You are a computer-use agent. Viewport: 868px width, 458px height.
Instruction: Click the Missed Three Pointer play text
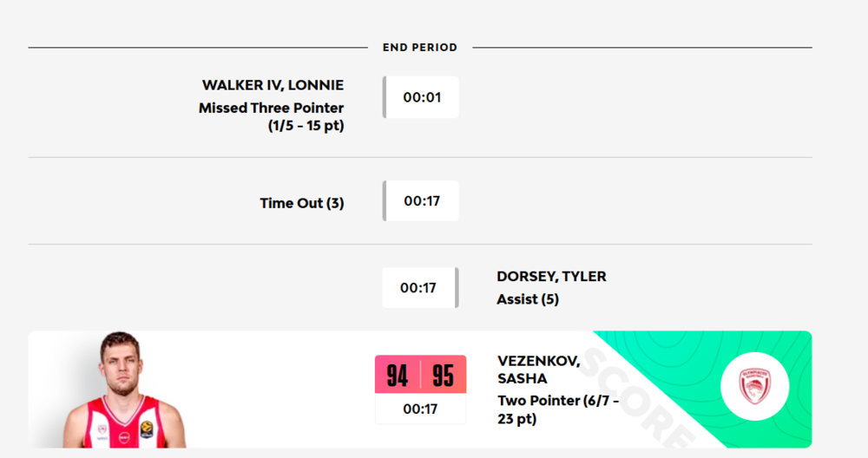[x=271, y=108]
